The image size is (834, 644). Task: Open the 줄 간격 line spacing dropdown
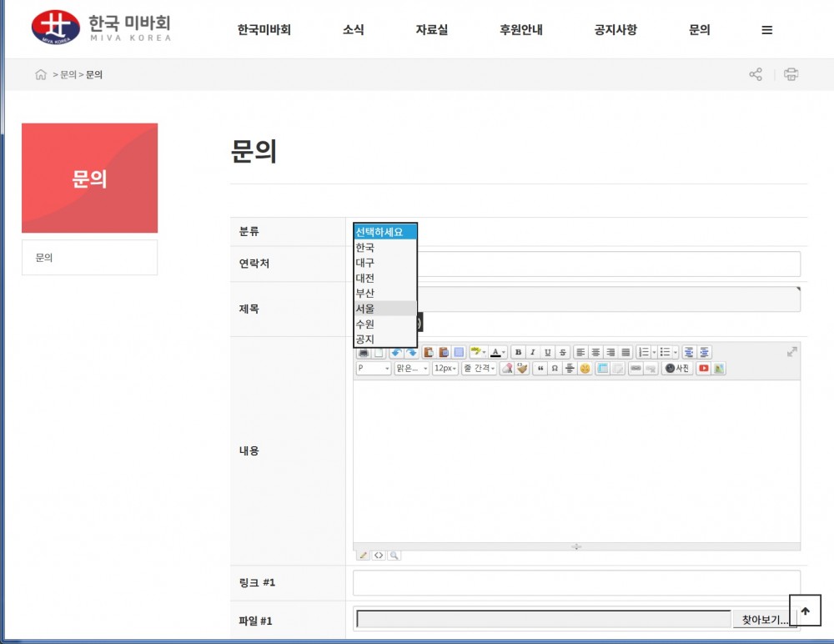pos(479,368)
